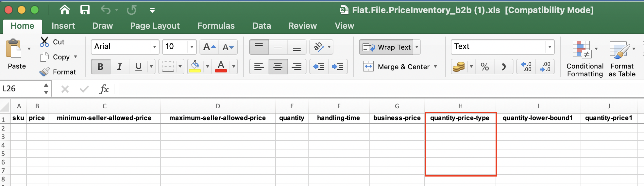Expand the Text number format dropdown
Viewport: 644px width, 186px height.
tap(550, 47)
